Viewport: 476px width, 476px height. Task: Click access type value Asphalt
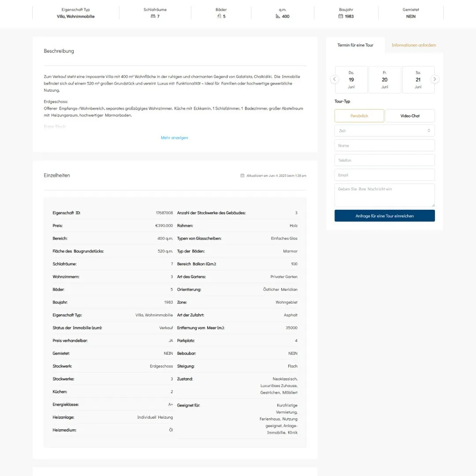(290, 315)
